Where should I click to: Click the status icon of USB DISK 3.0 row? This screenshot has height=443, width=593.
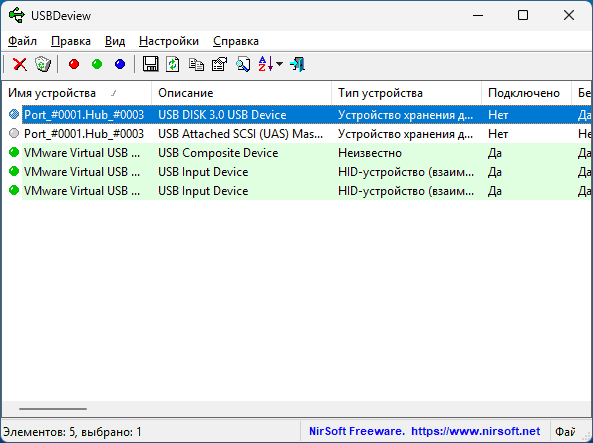[x=14, y=114]
